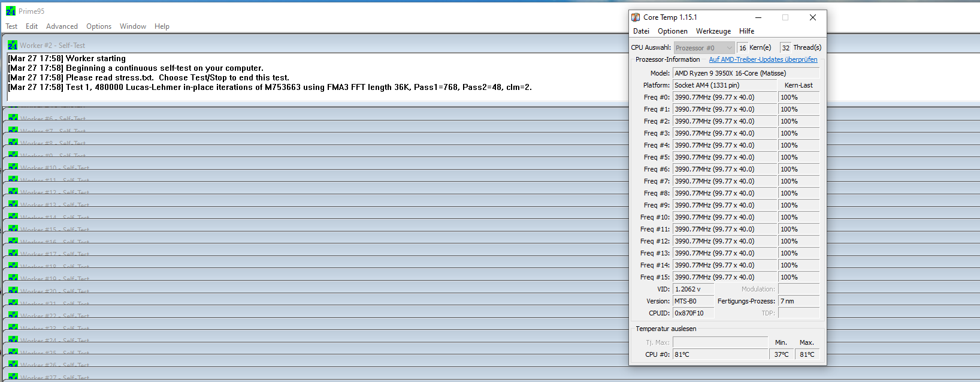Image resolution: width=980 pixels, height=382 pixels.
Task: Click the 'Beginning a continuous self-test' log line
Action: pos(135,68)
